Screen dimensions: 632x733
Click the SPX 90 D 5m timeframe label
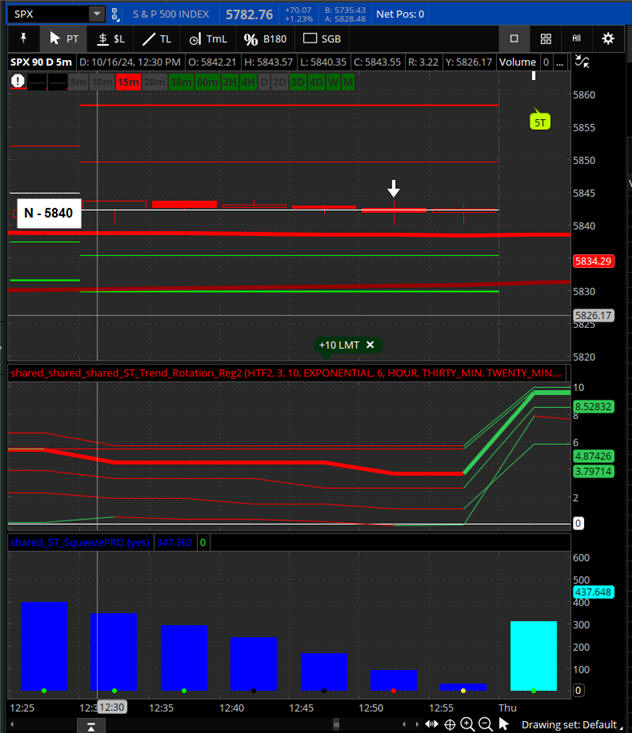(41, 62)
